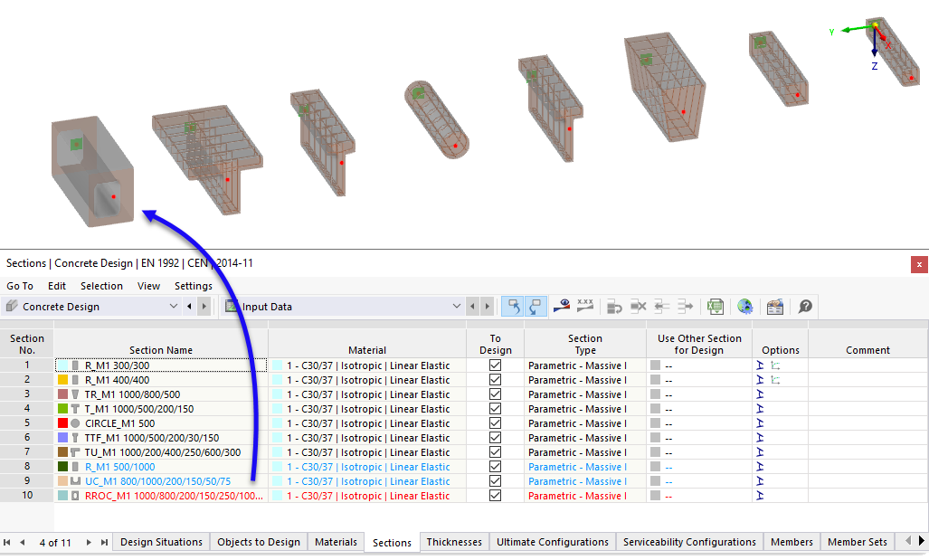Click the options icon for CIRCLE_M1 500 row

(760, 423)
